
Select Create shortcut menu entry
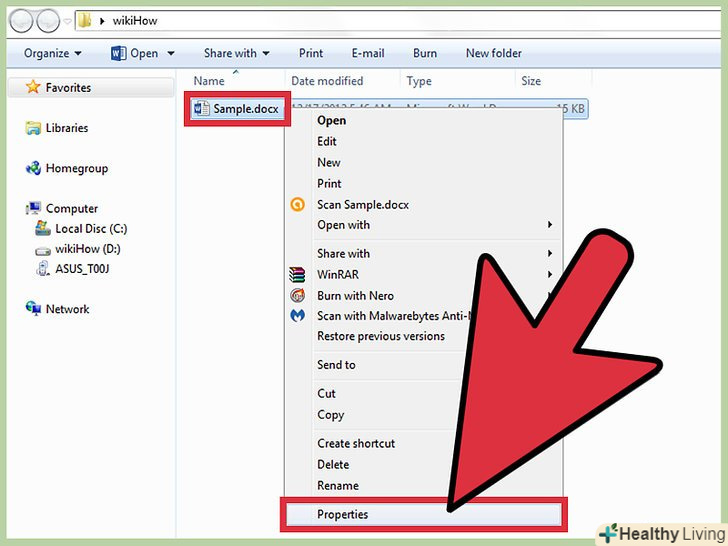[x=356, y=443]
